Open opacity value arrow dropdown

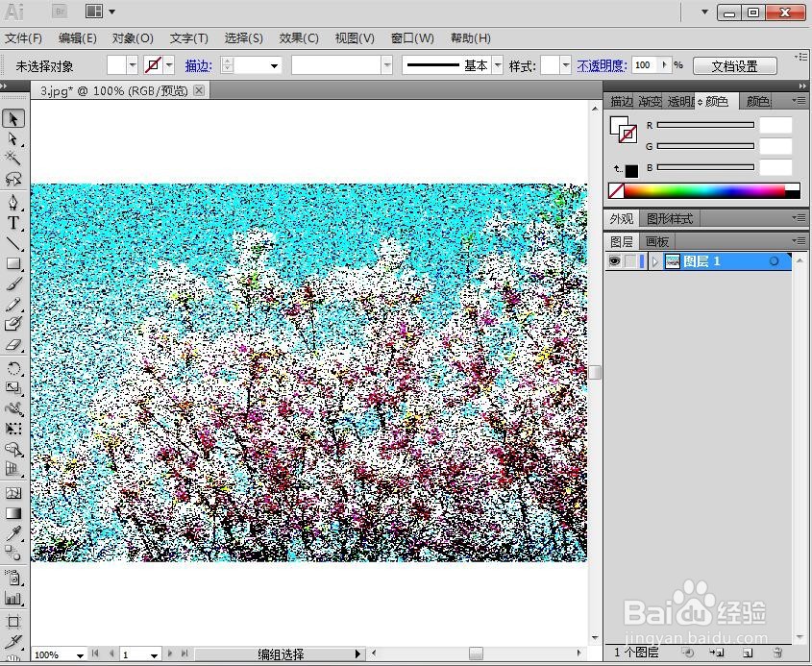click(x=664, y=65)
